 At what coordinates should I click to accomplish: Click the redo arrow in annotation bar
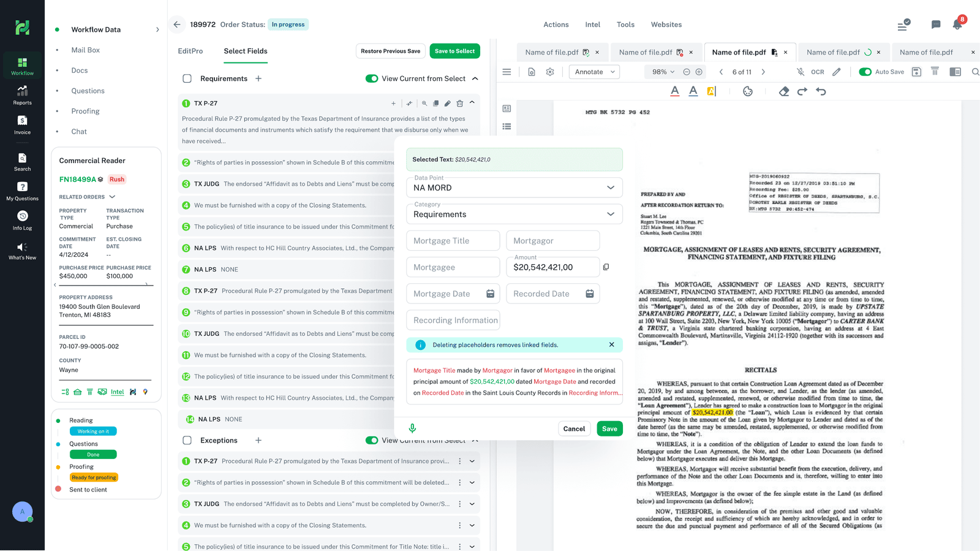coord(802,91)
